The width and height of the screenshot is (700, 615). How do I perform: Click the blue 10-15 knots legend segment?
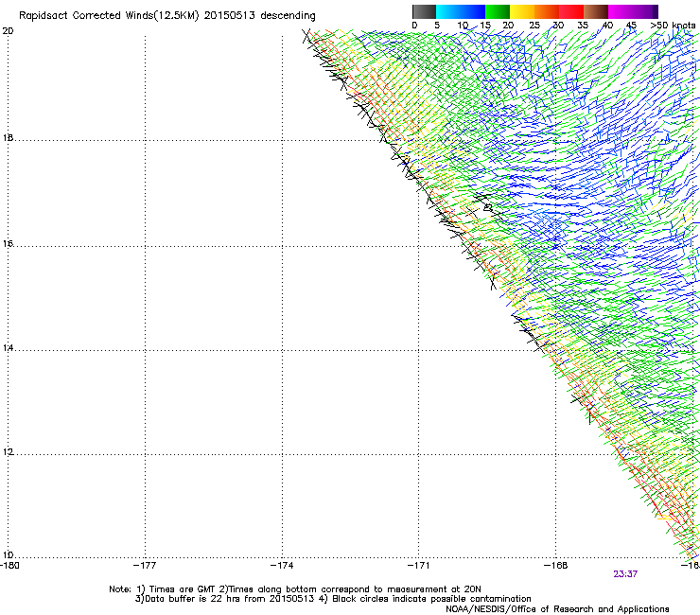473,11
